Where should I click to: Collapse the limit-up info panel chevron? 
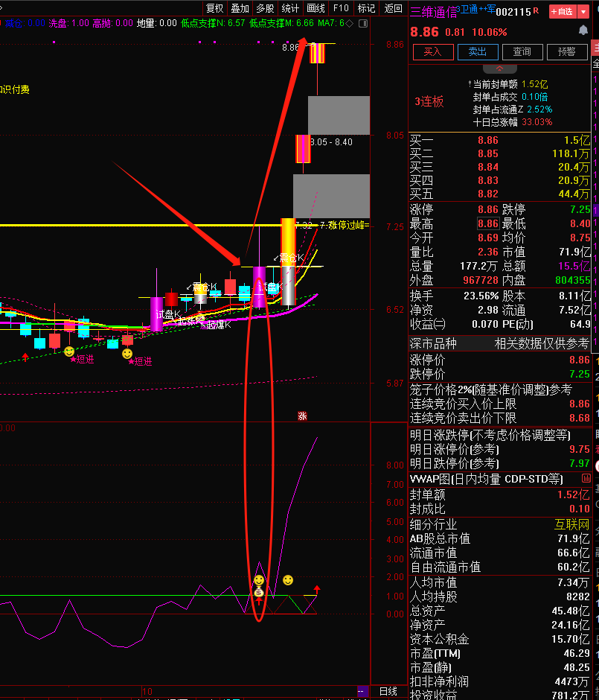click(499, 69)
